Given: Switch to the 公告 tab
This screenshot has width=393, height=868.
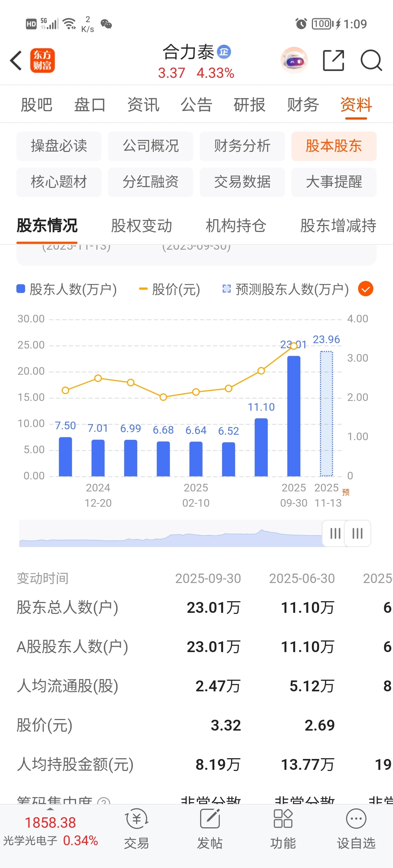Looking at the screenshot, I should pos(196,105).
